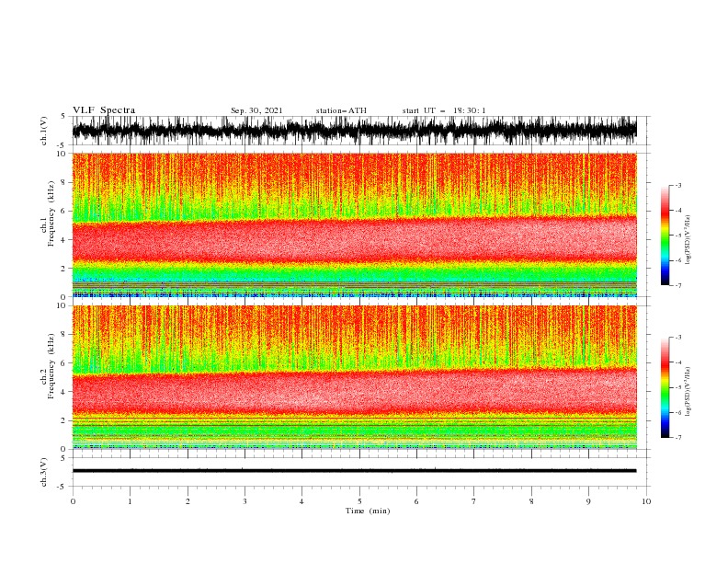728x563 pixels.
Task: Click the time axis tick label '7'
Action: (x=474, y=501)
